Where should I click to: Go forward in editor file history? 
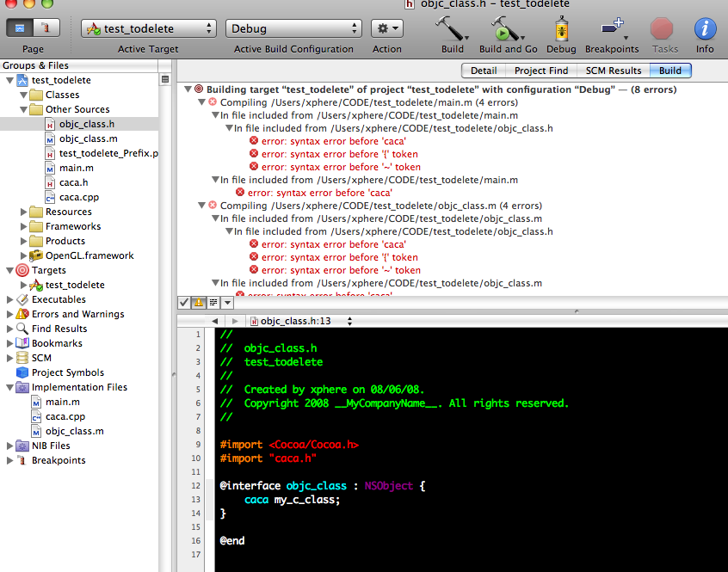pos(235,321)
